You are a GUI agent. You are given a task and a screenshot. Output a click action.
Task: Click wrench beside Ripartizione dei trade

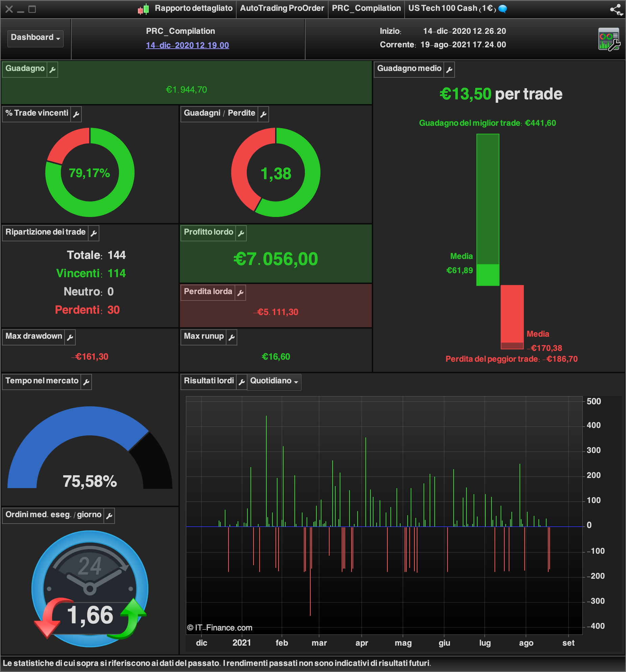coord(94,233)
